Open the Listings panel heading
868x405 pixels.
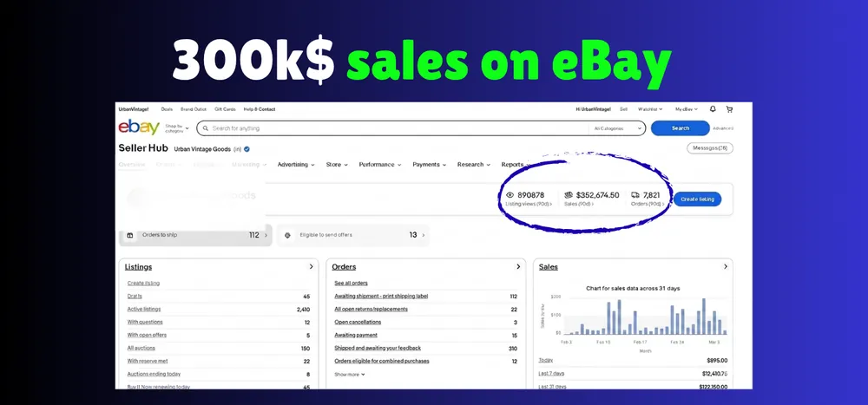point(138,267)
